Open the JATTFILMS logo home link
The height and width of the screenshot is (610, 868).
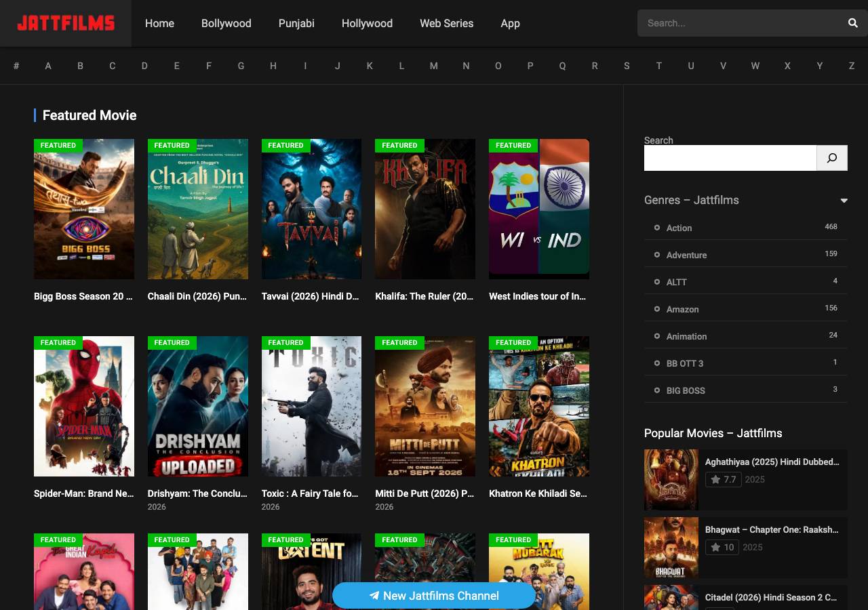coord(66,23)
